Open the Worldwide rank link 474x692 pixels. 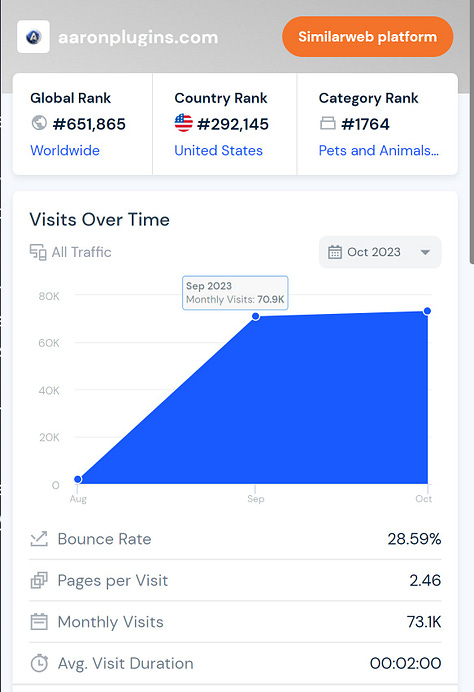click(x=65, y=150)
